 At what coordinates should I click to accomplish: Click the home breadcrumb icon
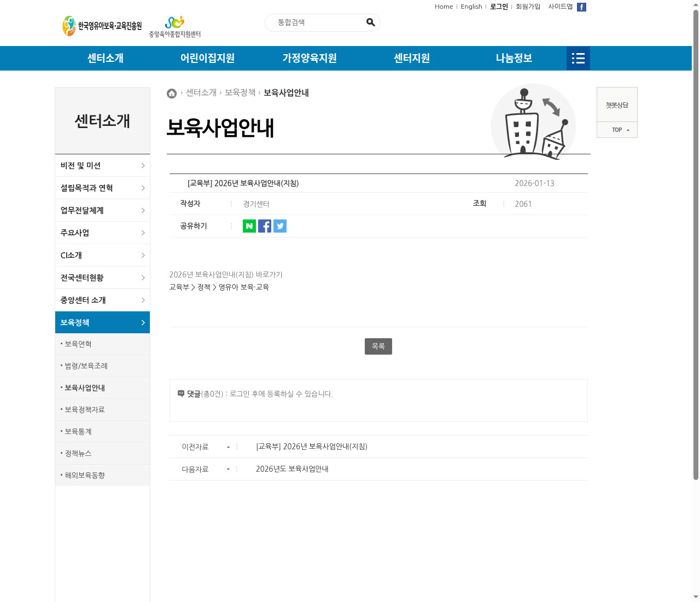pyautogui.click(x=172, y=94)
